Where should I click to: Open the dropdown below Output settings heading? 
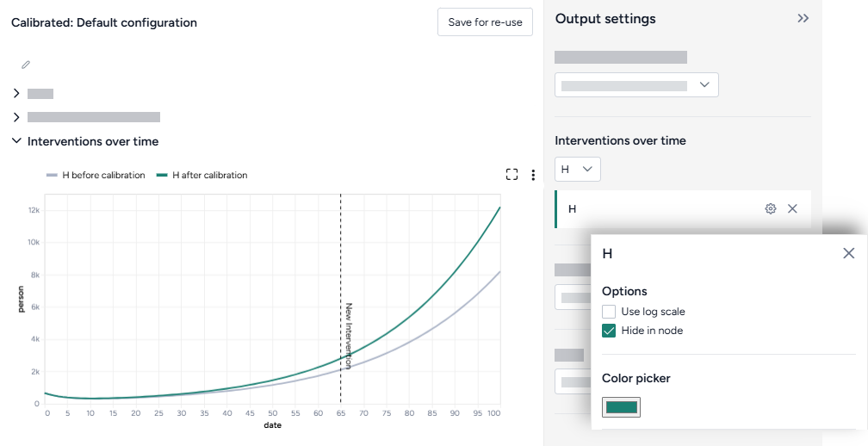(635, 85)
